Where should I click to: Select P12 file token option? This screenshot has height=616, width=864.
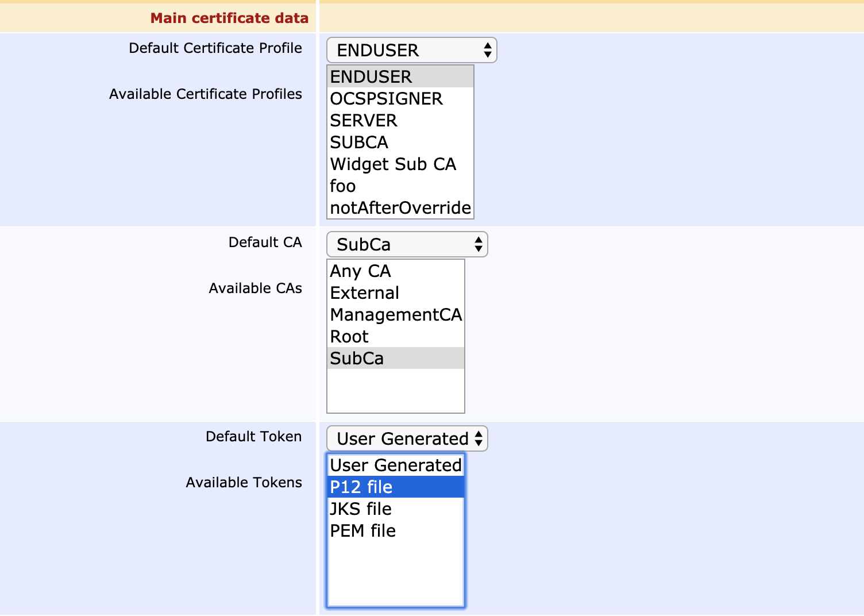(x=395, y=487)
